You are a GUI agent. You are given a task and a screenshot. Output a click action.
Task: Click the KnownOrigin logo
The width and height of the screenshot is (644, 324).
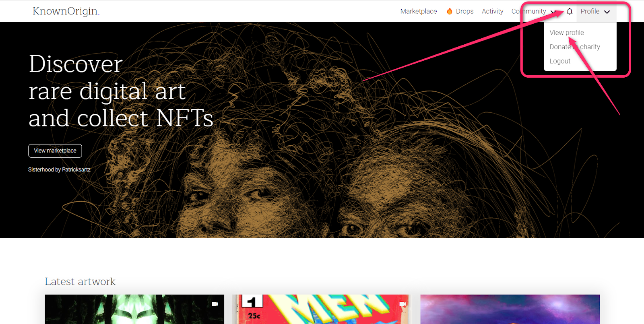pyautogui.click(x=66, y=11)
